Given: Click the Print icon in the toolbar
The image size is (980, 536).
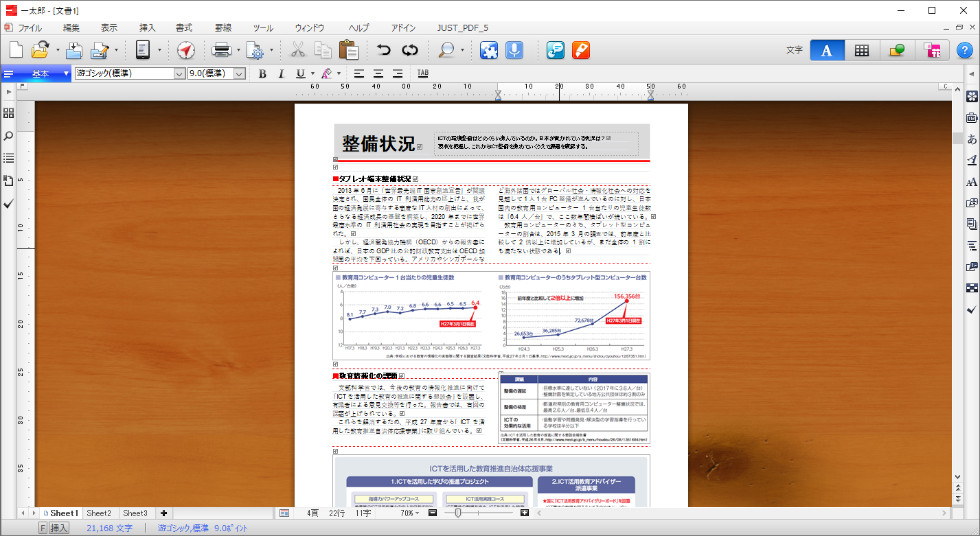Looking at the screenshot, I should [x=221, y=50].
